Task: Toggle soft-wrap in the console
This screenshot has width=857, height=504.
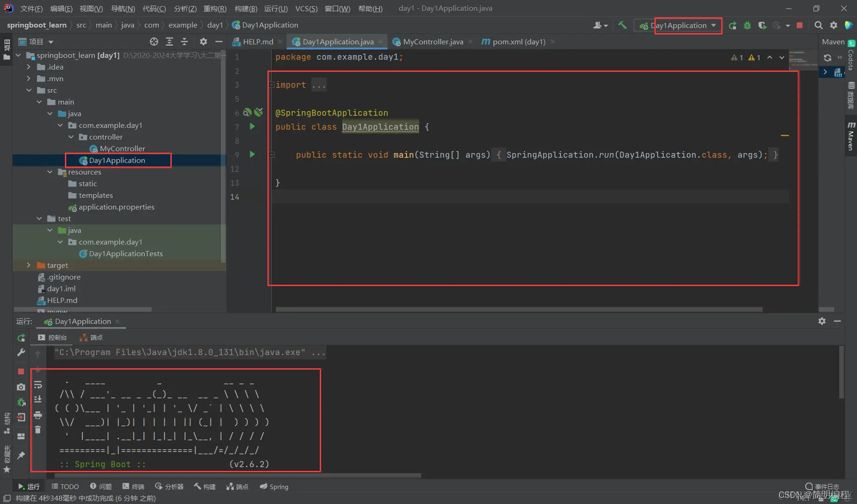Action: coord(38,385)
